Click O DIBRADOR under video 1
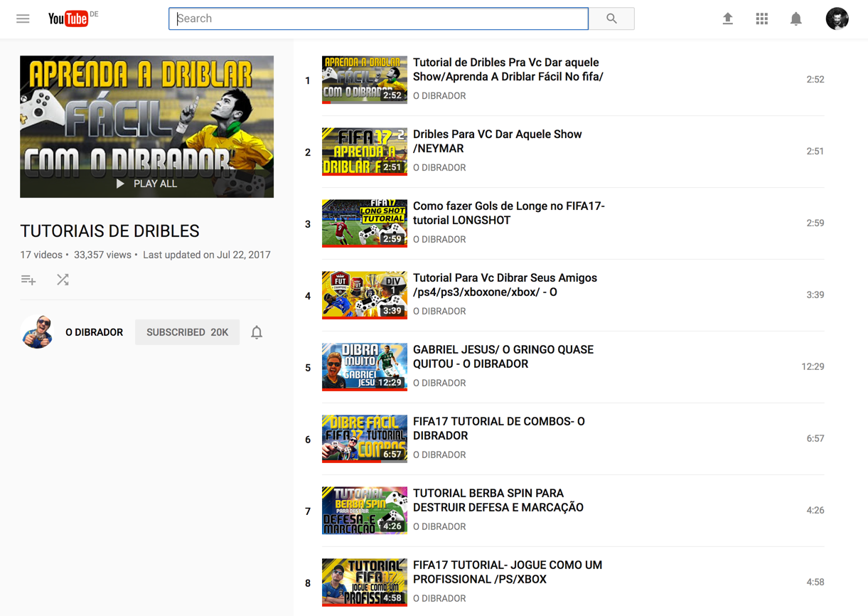This screenshot has width=868, height=616. pos(439,96)
